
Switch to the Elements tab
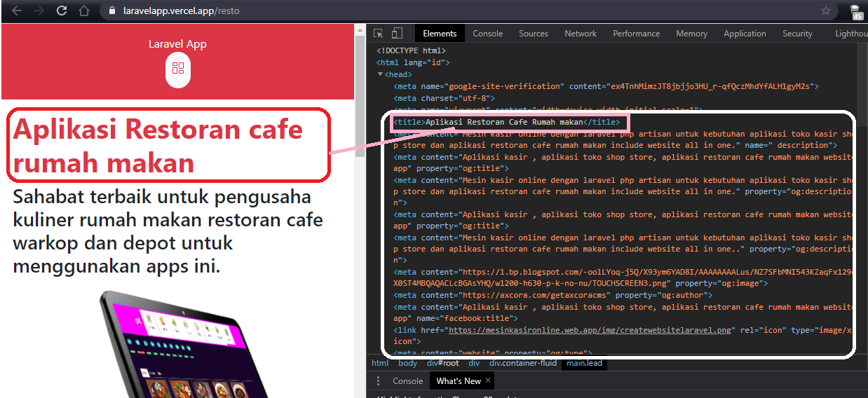point(440,33)
